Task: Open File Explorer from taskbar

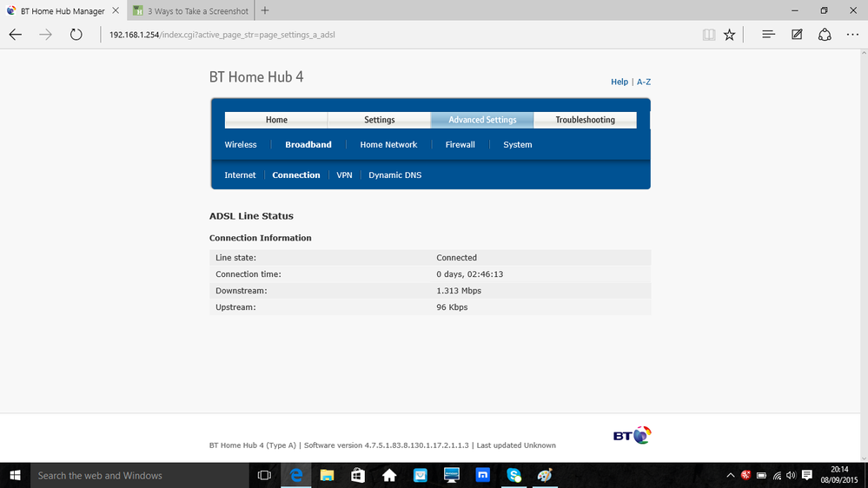Action: coord(328,475)
